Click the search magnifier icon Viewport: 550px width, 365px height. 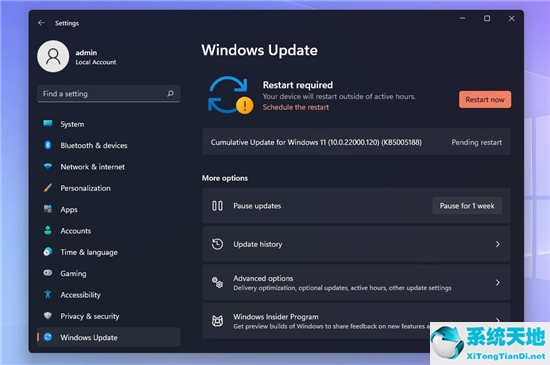170,93
